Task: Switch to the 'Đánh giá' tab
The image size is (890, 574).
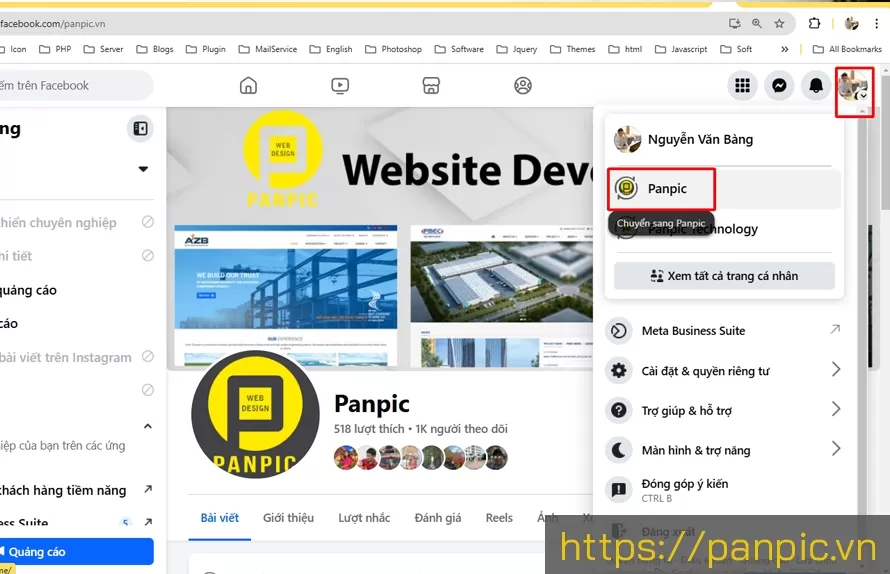Action: pyautogui.click(x=438, y=518)
